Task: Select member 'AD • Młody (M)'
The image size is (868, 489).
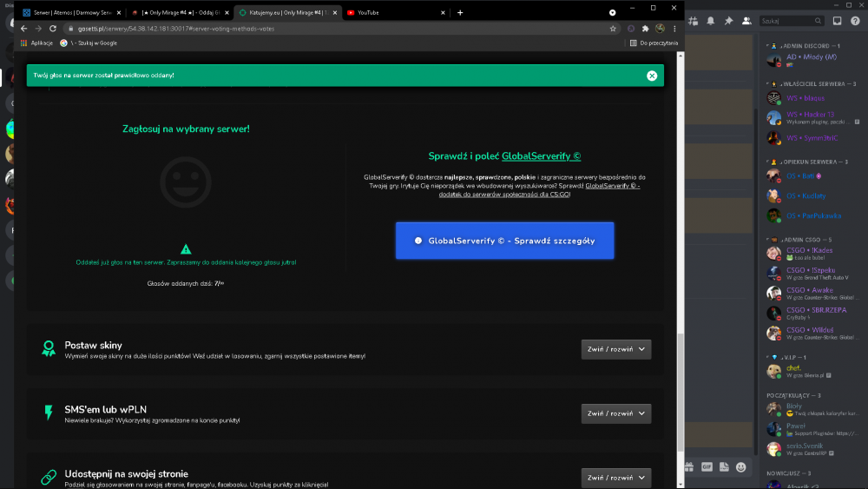Action: 812,60
